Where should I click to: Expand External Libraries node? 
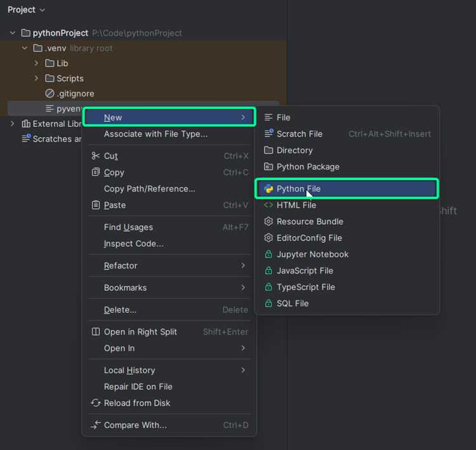[13, 124]
